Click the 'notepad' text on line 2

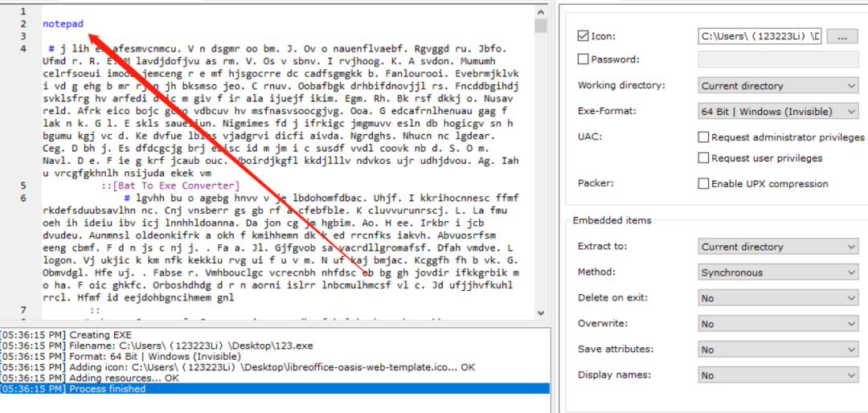[63, 24]
